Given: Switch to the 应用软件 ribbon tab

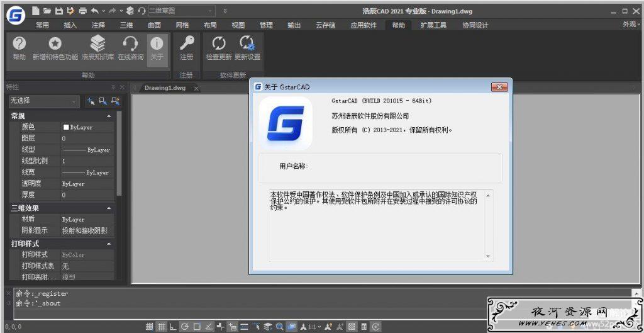Looking at the screenshot, I should pyautogui.click(x=364, y=25).
